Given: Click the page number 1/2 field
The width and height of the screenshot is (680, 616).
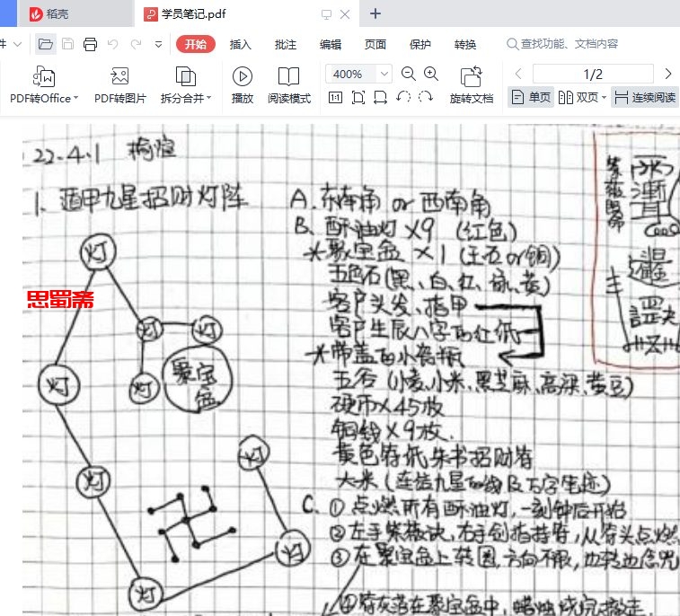Looking at the screenshot, I should click(x=593, y=74).
